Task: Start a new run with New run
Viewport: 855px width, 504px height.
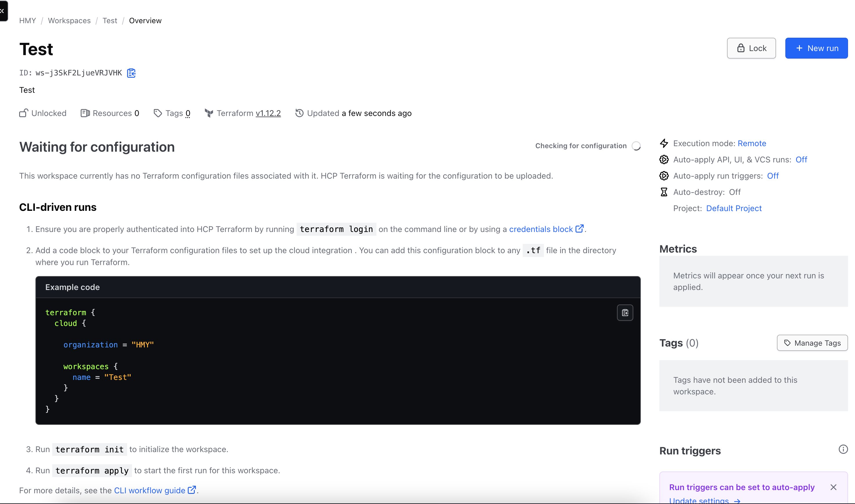Action: (816, 48)
